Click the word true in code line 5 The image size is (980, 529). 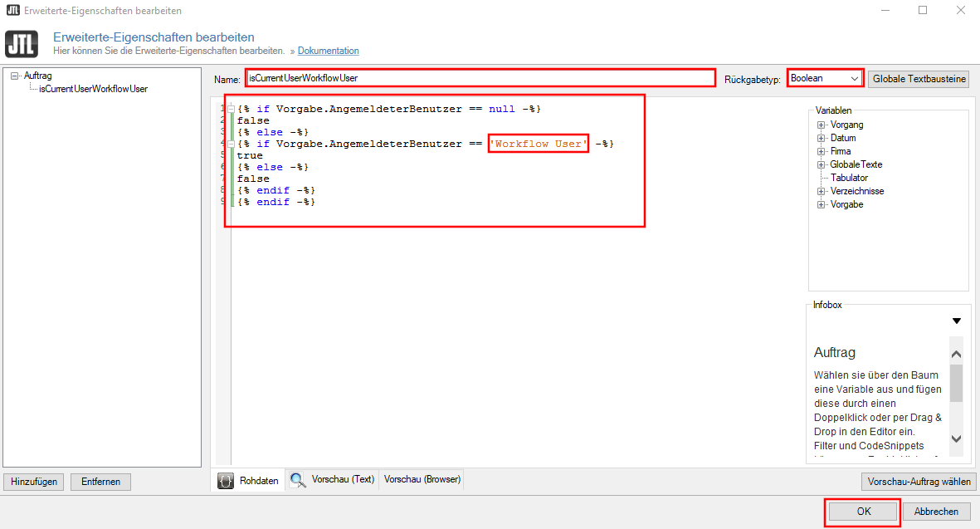250,155
